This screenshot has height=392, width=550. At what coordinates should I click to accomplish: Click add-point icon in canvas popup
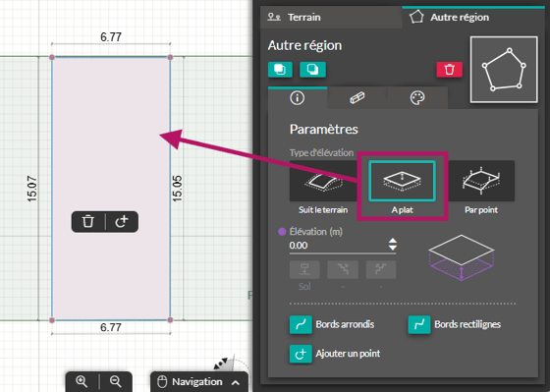pos(122,221)
